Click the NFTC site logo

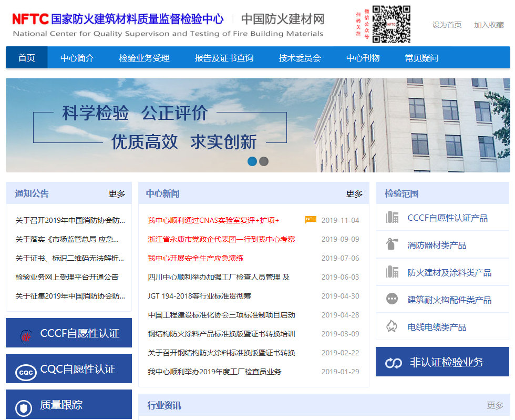(30, 19)
